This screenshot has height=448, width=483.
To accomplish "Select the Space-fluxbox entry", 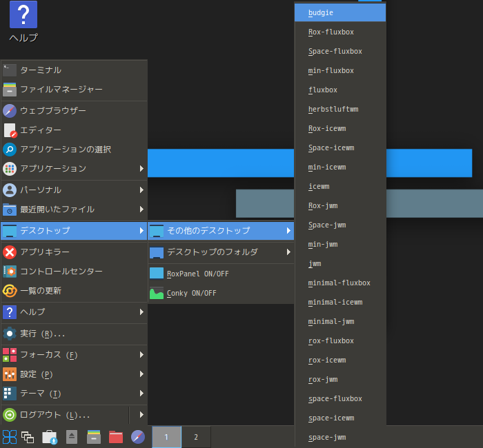I will (x=340, y=52).
